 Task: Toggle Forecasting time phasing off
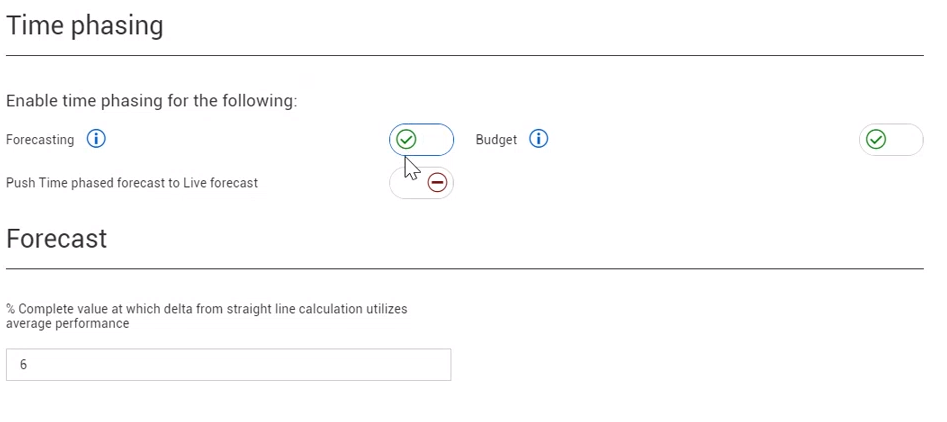[x=421, y=140]
